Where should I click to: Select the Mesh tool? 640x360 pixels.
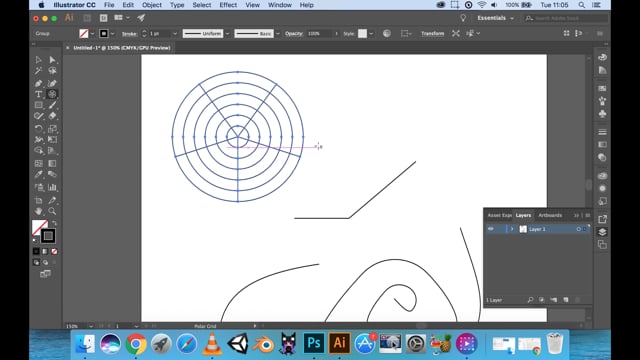click(x=38, y=163)
